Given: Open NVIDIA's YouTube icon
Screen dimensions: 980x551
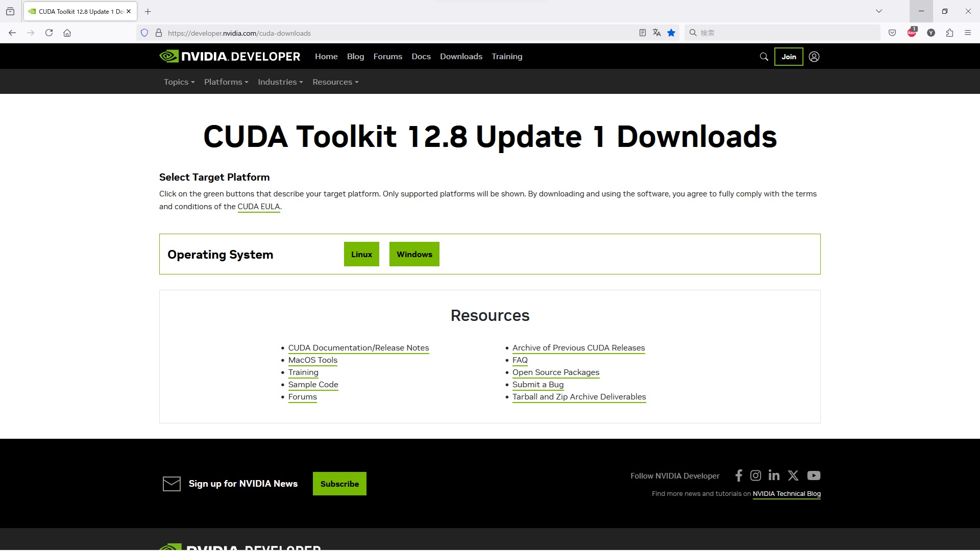Looking at the screenshot, I should coord(814,475).
